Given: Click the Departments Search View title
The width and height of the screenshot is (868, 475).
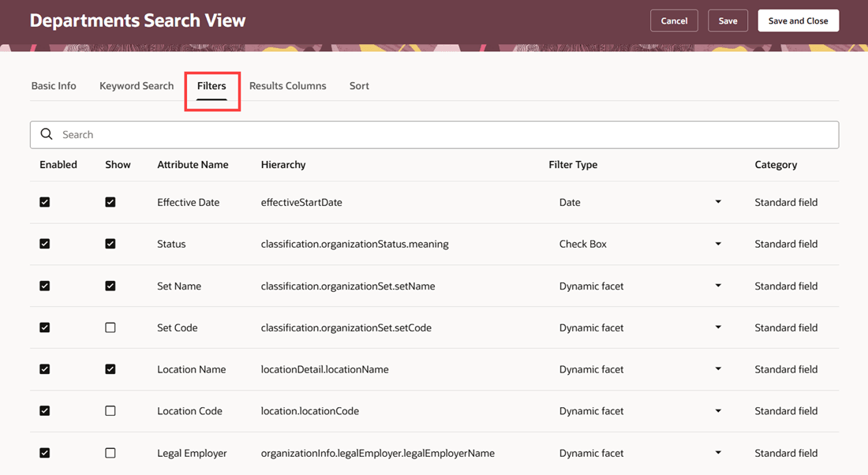Looking at the screenshot, I should point(137,21).
